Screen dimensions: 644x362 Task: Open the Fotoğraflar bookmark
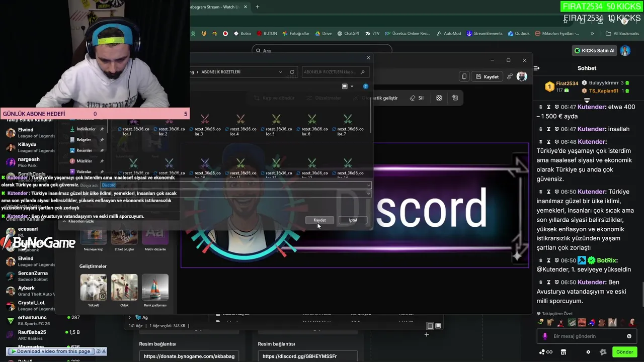[296, 34]
